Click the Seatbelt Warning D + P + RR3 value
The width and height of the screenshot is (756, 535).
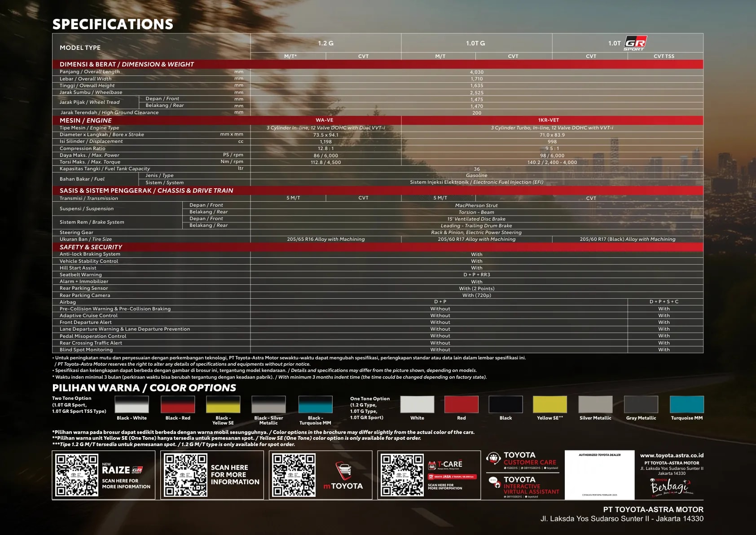pos(477,274)
